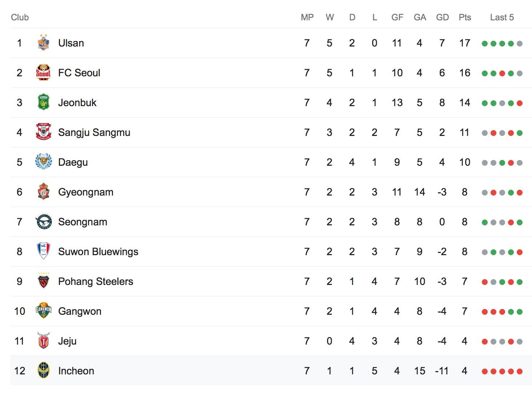The image size is (532, 394).
Task: Open the Suwon Bluewings team link
Action: coord(98,252)
